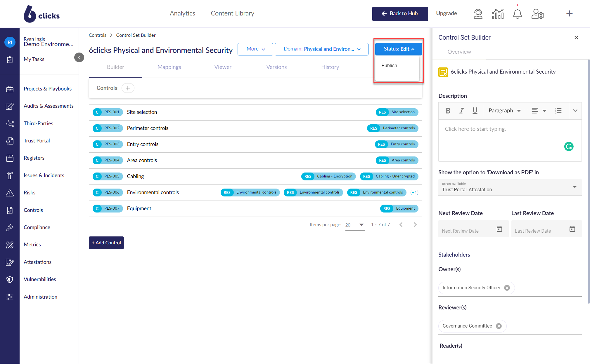Click the Controls breadcrumb link
This screenshot has width=590, height=364.
[98, 35]
